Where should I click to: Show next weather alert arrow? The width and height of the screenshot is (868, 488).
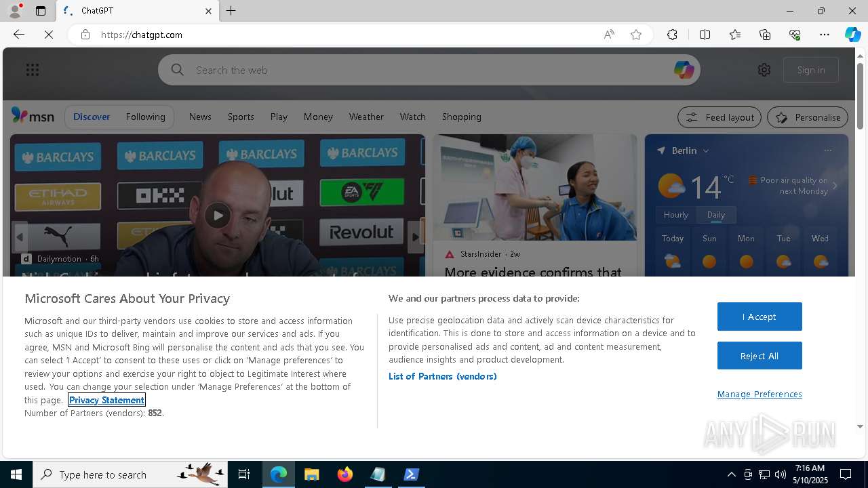click(835, 186)
